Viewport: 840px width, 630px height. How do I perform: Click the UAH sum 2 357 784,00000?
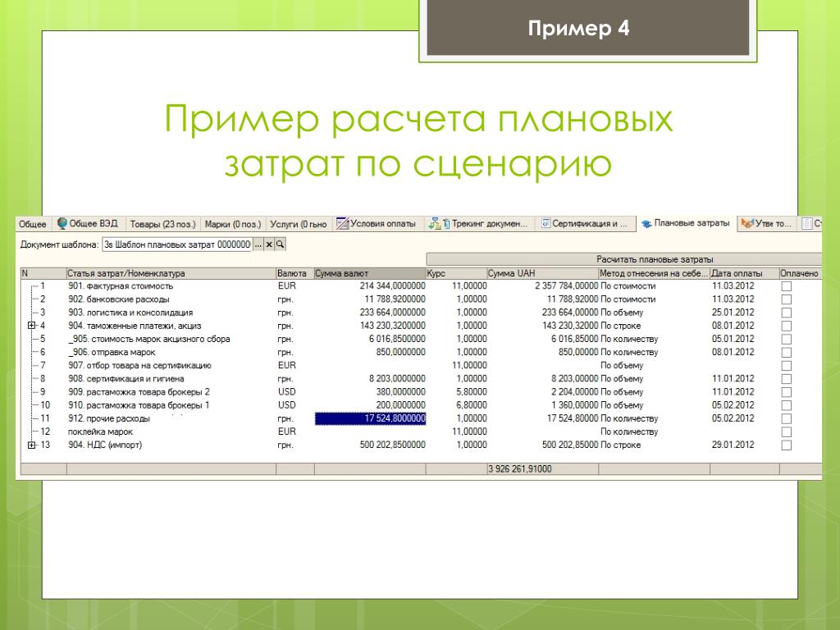pos(566,286)
